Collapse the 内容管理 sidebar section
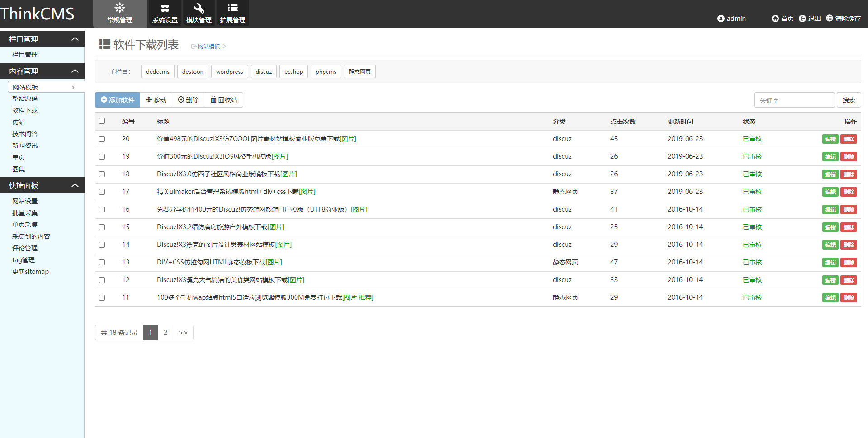 pyautogui.click(x=75, y=71)
